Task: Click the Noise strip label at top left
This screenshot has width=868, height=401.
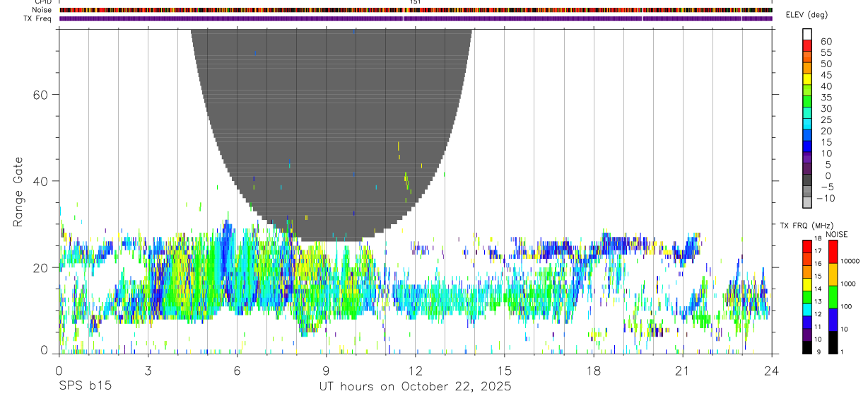Action: pos(42,10)
